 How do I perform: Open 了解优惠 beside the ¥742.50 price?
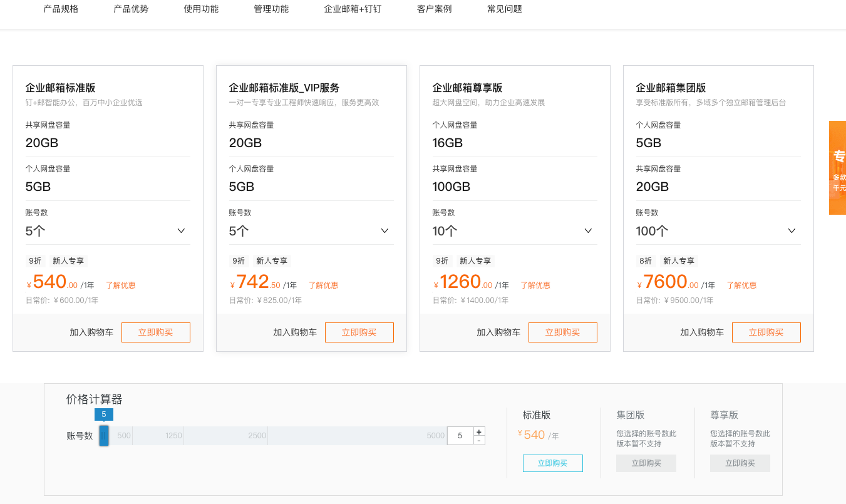323,285
